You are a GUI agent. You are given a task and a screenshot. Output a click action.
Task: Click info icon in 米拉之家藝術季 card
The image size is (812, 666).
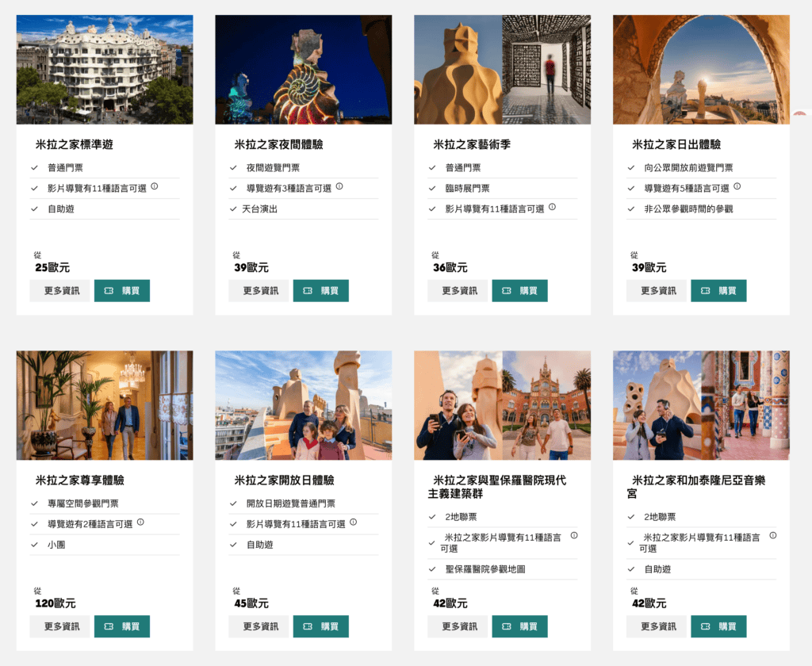[552, 207]
